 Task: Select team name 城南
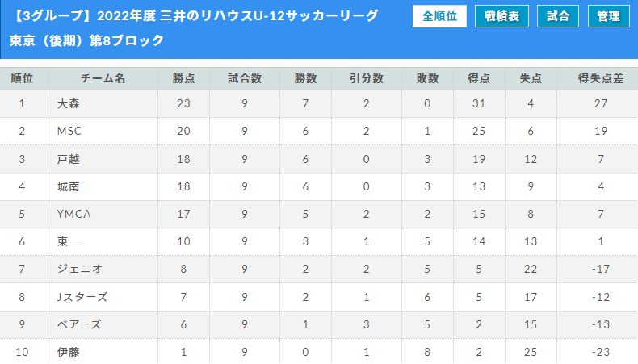(x=68, y=186)
